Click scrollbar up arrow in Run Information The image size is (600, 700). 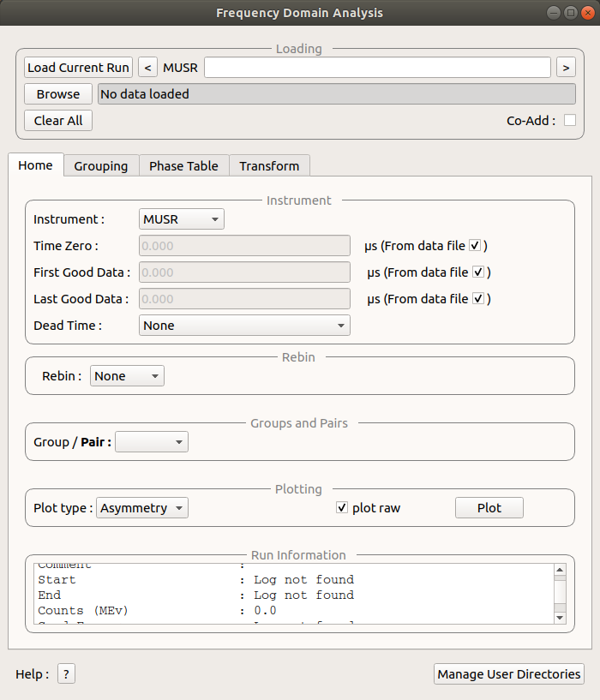pos(560,571)
